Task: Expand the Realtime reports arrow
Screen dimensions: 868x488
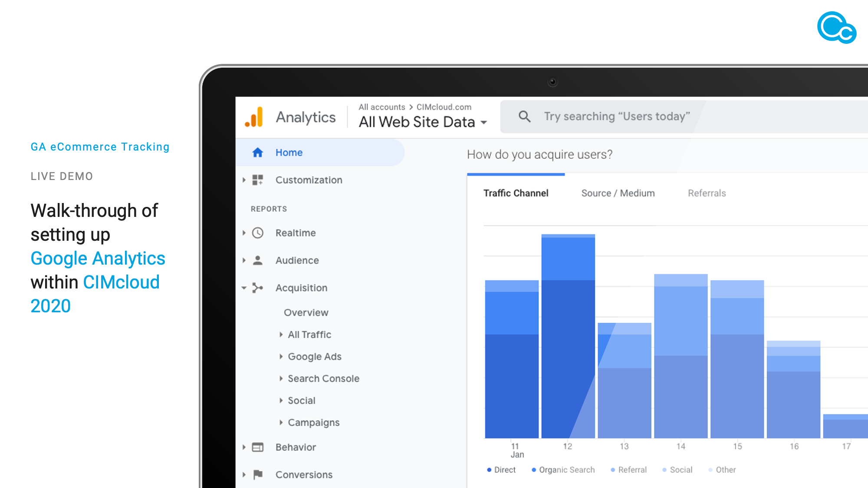Action: click(x=244, y=233)
